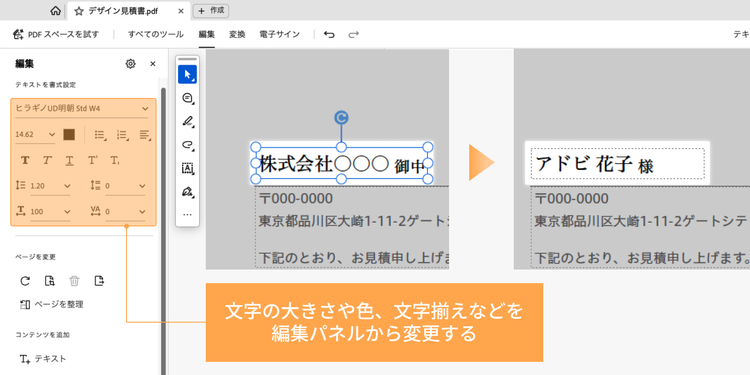Click the delete page trash icon
750x375 pixels.
[x=74, y=281]
